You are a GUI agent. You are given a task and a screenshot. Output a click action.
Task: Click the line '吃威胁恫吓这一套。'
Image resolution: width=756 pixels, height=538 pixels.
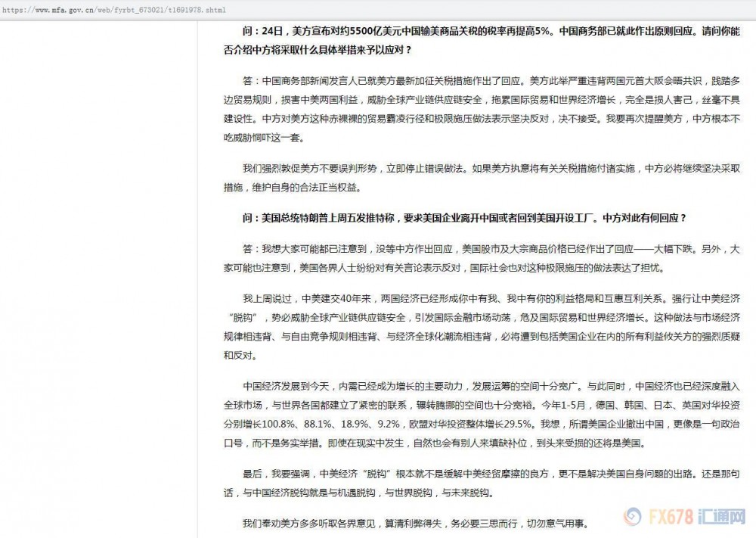[264, 138]
